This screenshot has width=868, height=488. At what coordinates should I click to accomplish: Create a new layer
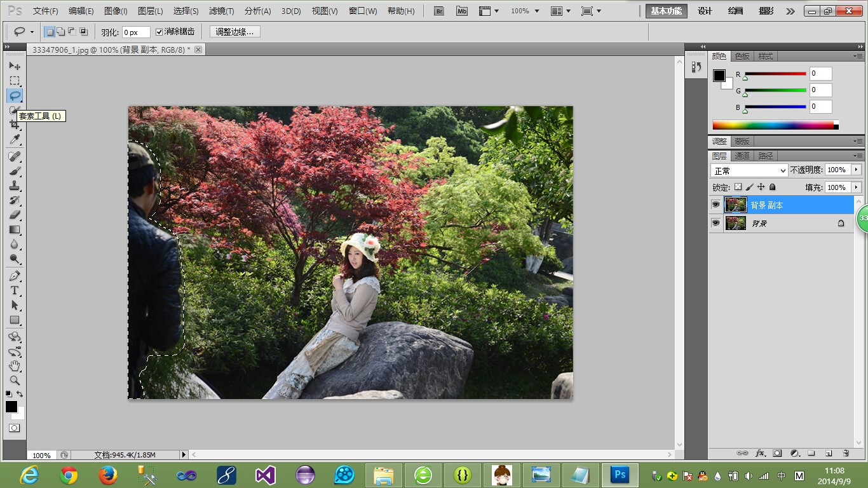click(829, 453)
